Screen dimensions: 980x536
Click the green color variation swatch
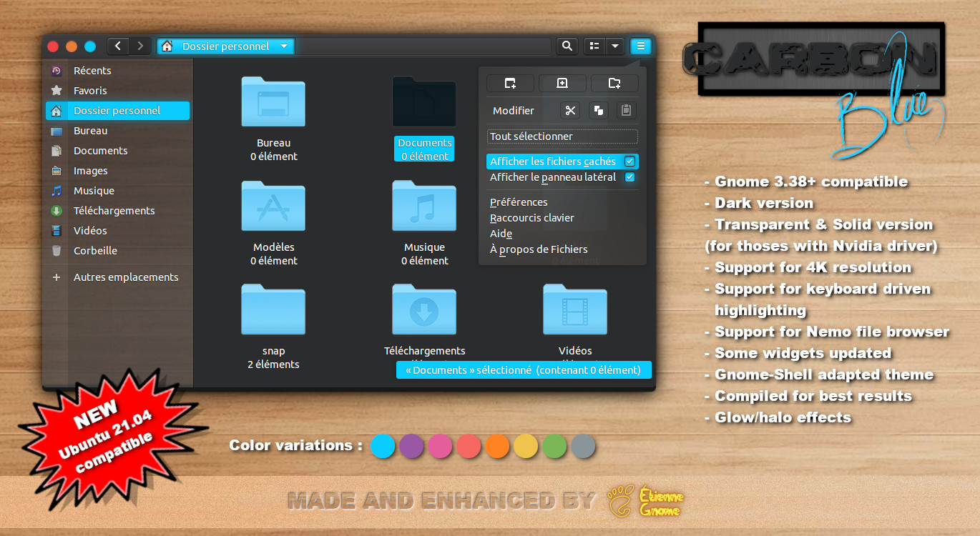tap(554, 446)
